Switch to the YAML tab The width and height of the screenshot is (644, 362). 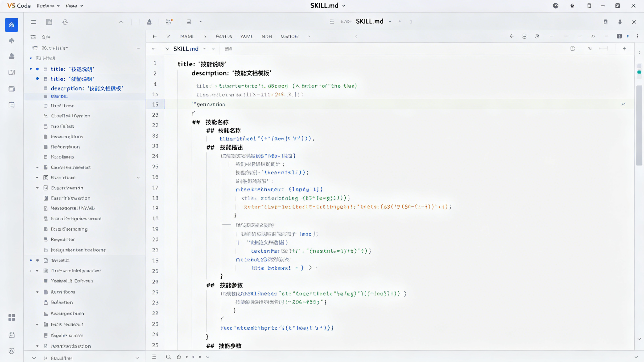[247, 37]
